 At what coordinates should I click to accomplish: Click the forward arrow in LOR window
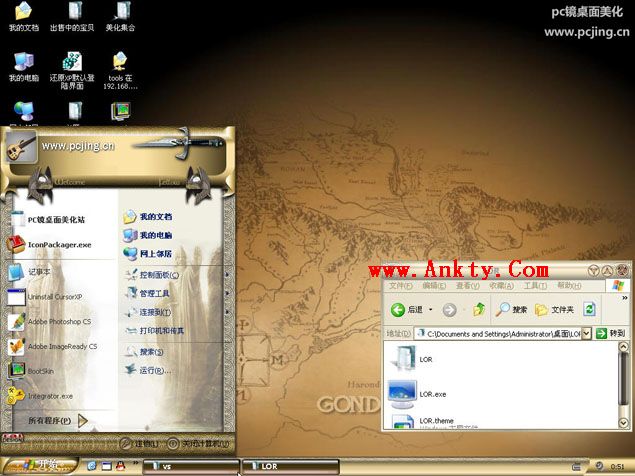pos(449,310)
